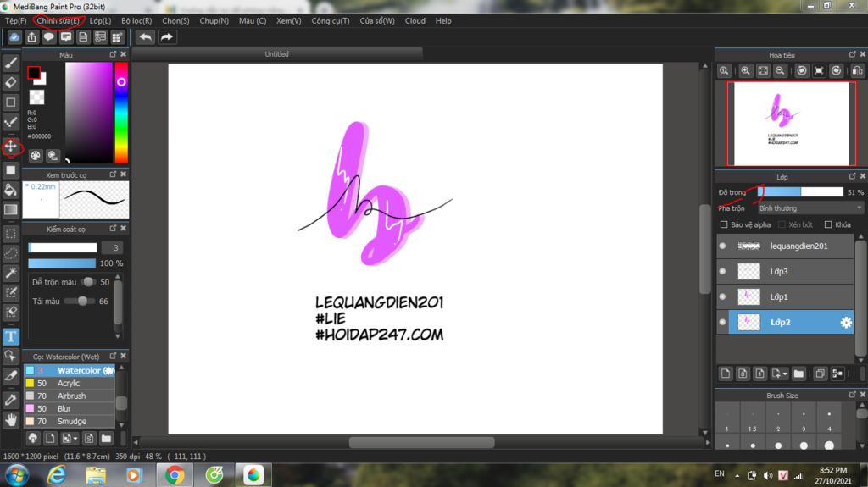Click the export/share icon in toolbar
868x487 pixels.
(31, 37)
